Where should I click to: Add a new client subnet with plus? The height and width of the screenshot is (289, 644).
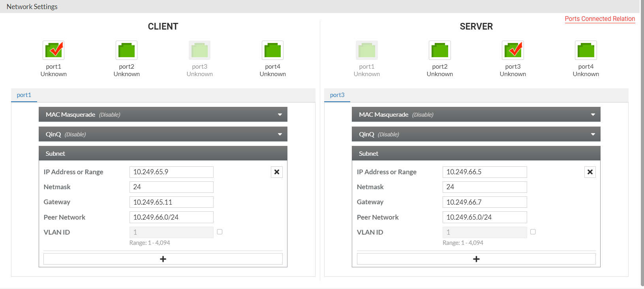[163, 259]
